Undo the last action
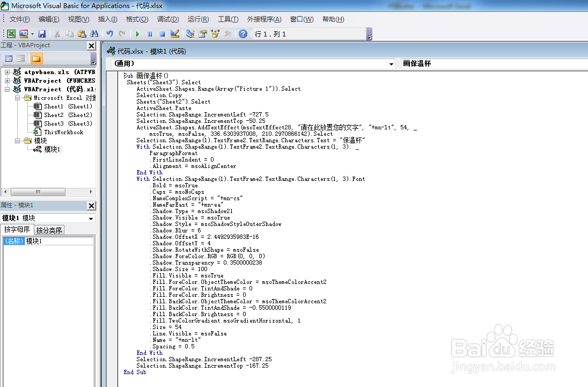The width and height of the screenshot is (588, 387). click(x=109, y=34)
